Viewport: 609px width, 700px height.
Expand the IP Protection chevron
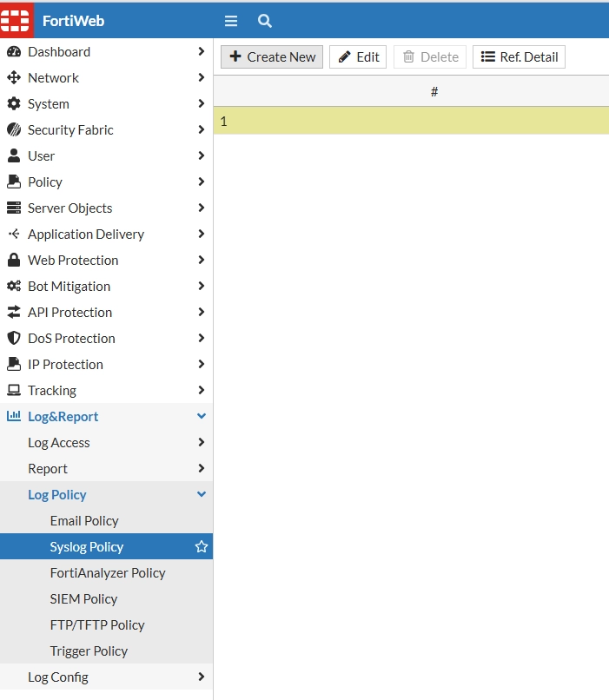click(x=202, y=364)
